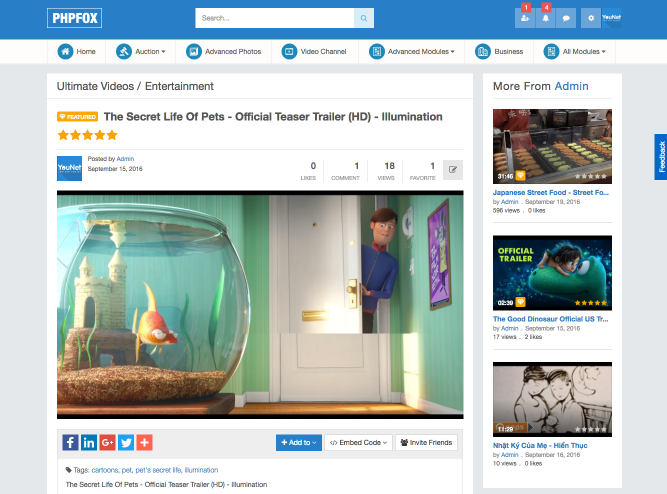Click the pet tag
This screenshot has height=494, width=667.
[126, 470]
